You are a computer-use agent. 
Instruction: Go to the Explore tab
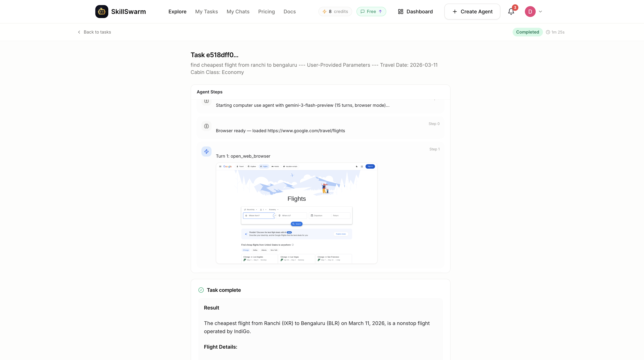[x=177, y=12]
